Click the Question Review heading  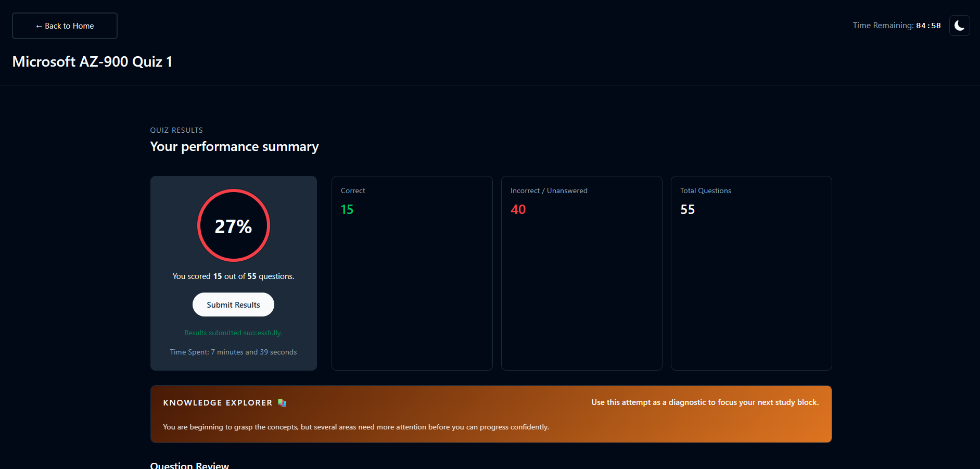tap(189, 465)
